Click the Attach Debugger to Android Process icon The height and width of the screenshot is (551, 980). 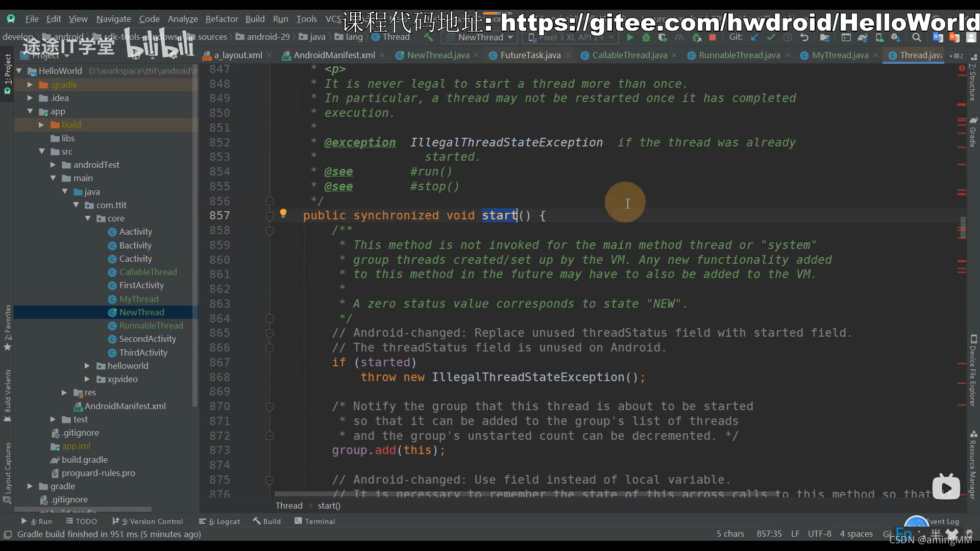(x=696, y=37)
